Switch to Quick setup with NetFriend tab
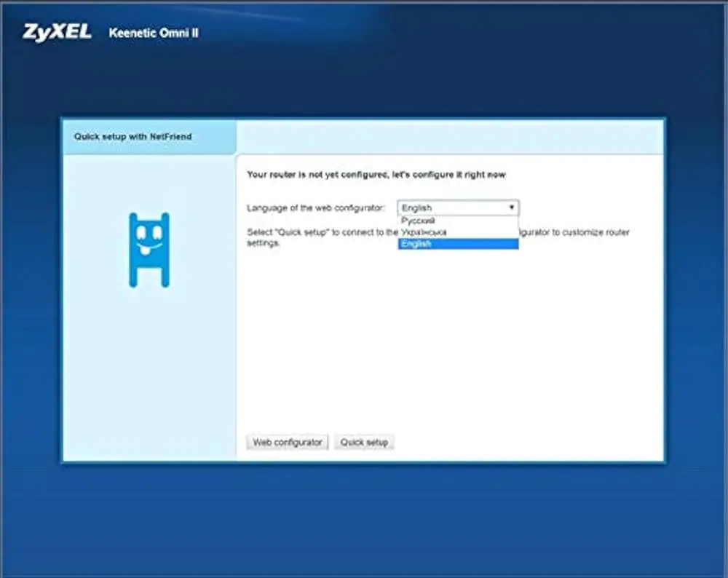The height and width of the screenshot is (578, 728). (133, 136)
